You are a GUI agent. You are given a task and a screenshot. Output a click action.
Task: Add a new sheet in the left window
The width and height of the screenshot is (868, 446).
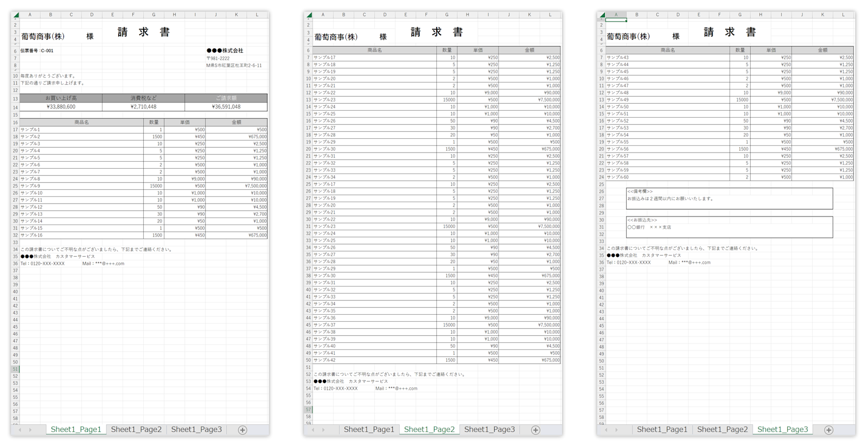(x=242, y=430)
